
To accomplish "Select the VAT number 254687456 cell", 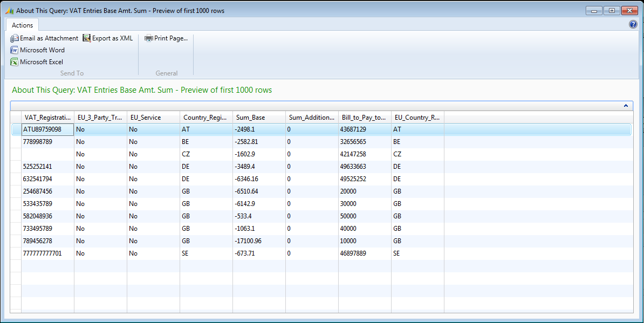I will (x=47, y=191).
